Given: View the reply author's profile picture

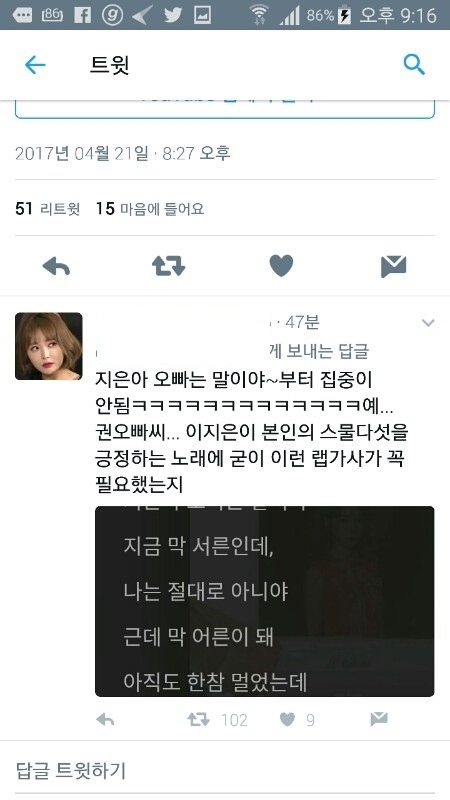Looking at the screenshot, I should (48, 346).
